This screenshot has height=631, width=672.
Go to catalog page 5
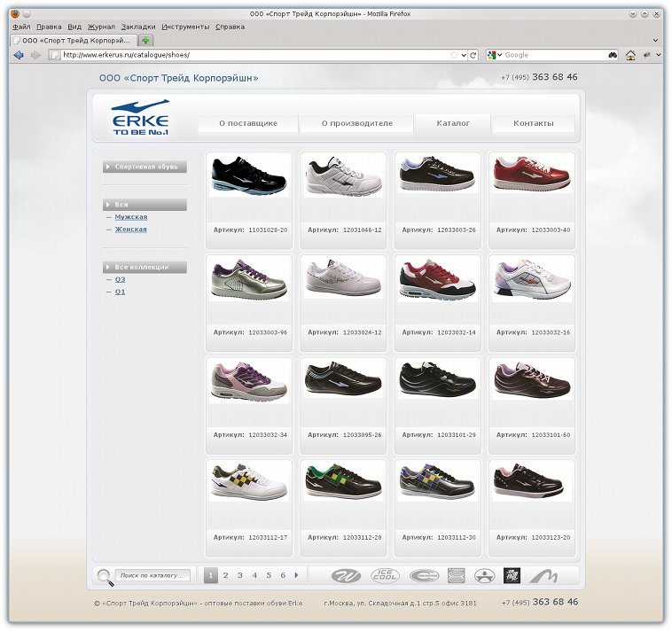click(x=269, y=575)
